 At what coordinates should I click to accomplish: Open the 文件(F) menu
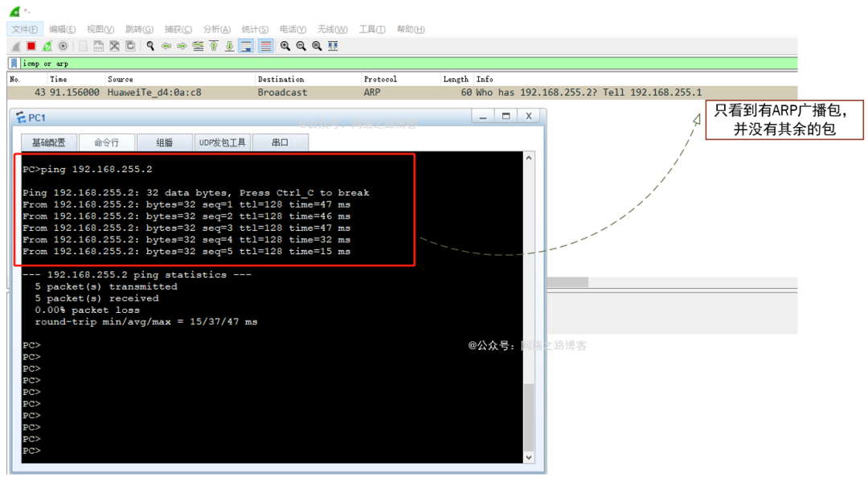[24, 30]
